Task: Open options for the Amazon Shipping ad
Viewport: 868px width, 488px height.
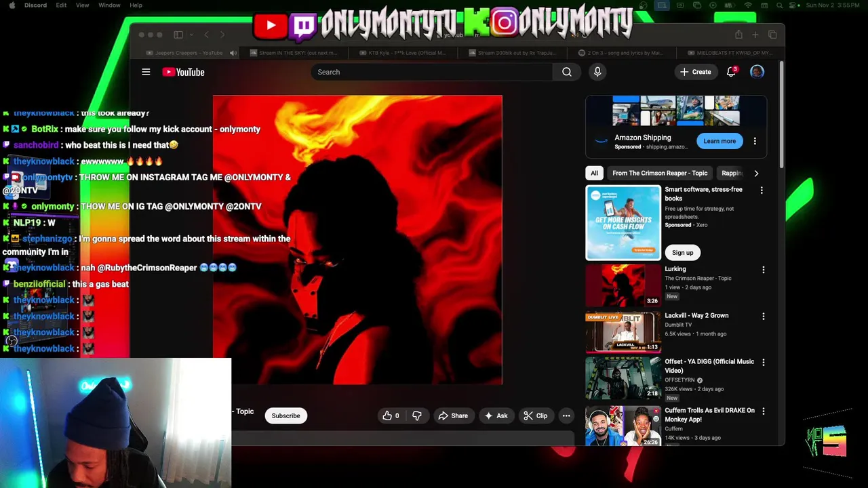Action: click(755, 141)
